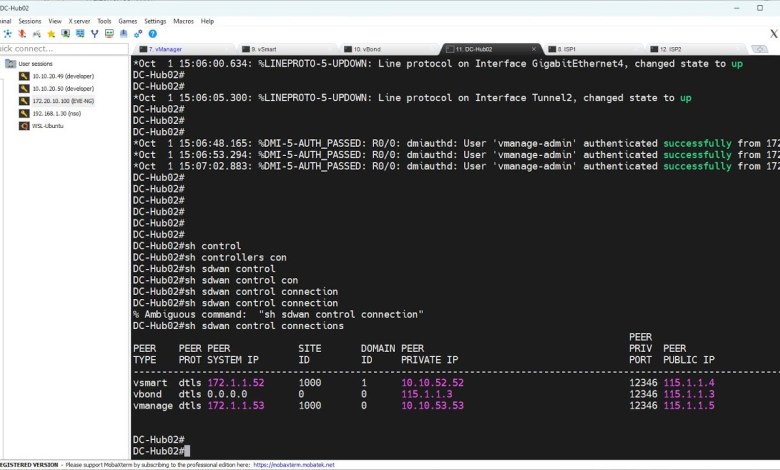Select the WSL-Ubuntu session label
Image resolution: width=780 pixels, height=470 pixels.
pyautogui.click(x=48, y=126)
